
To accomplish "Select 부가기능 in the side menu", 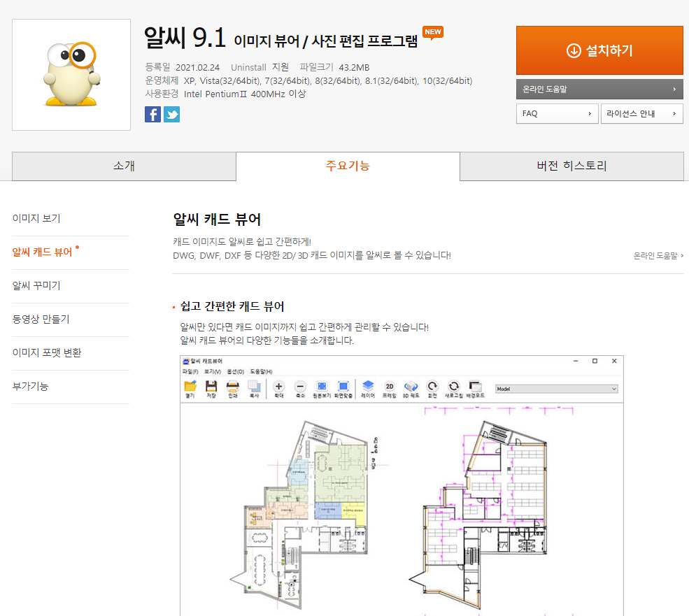I will pos(30,387).
